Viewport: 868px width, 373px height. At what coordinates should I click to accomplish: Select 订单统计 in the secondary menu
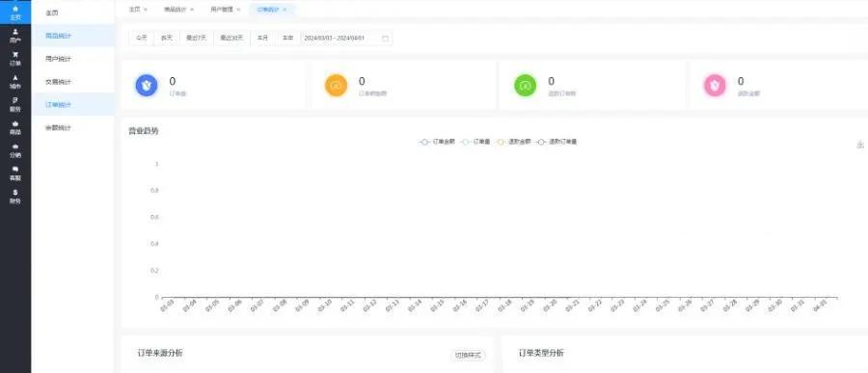coord(73,105)
